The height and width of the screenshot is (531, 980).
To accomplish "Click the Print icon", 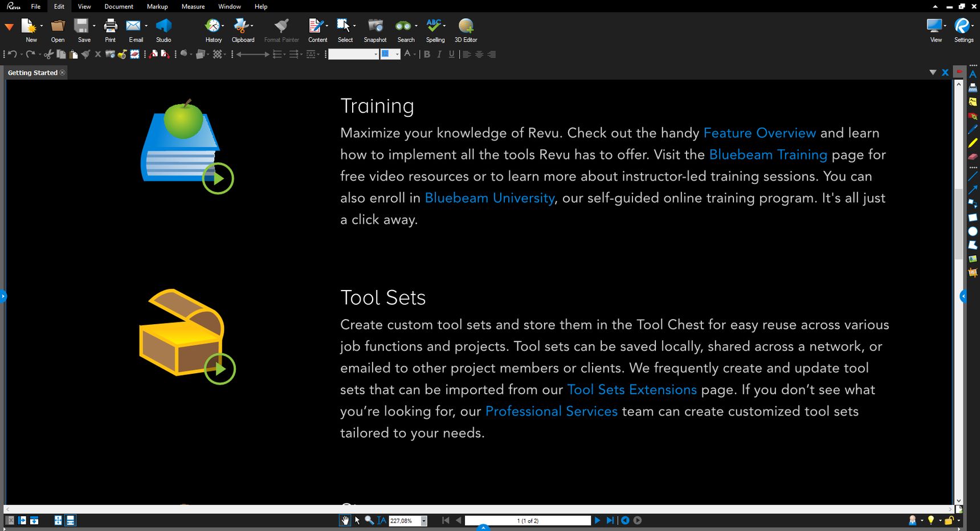I will (111, 26).
